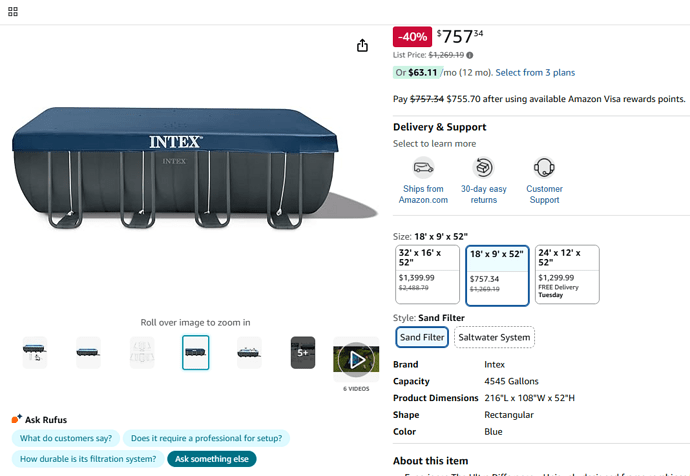Click the Rufus sparkle icon
This screenshot has width=690, height=476.
pos(17,420)
